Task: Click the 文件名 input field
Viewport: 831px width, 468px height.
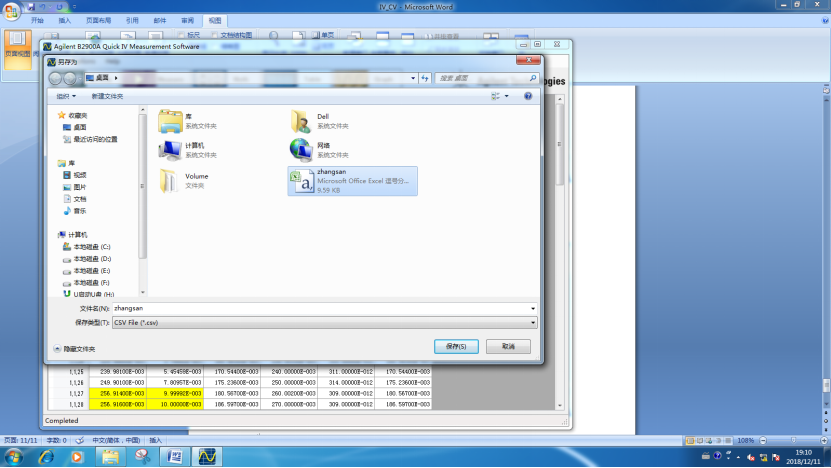Action: [320, 308]
